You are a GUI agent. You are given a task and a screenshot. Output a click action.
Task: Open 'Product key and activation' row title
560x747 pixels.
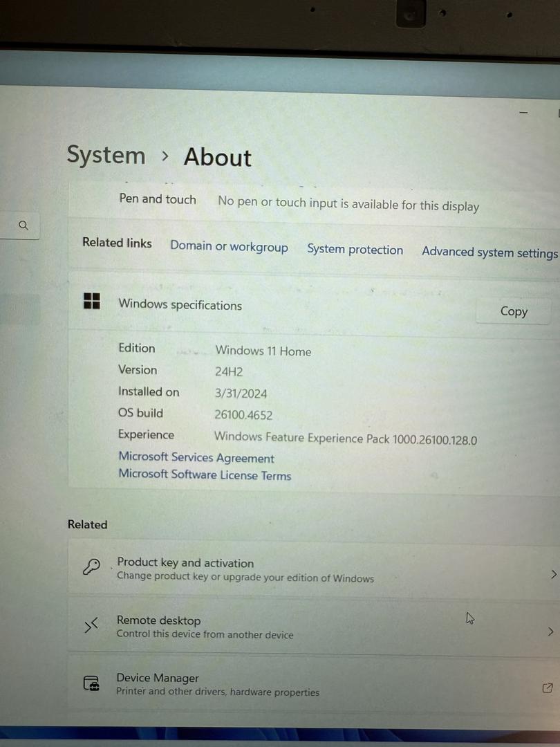[185, 562]
